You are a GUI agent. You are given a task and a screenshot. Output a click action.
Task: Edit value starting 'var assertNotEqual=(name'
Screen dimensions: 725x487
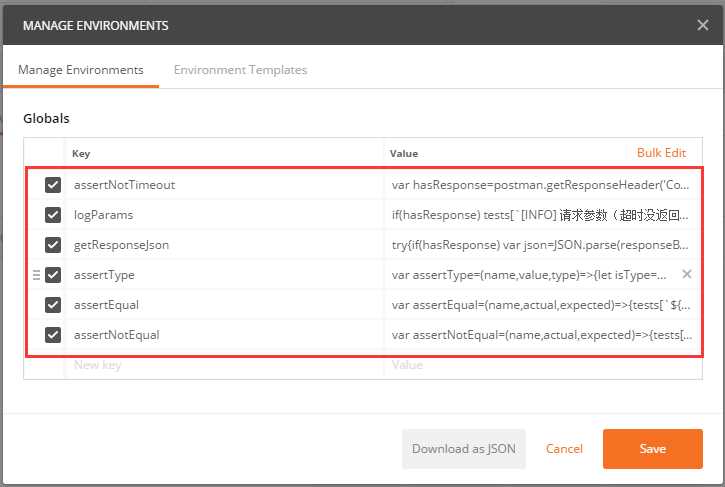(x=541, y=335)
